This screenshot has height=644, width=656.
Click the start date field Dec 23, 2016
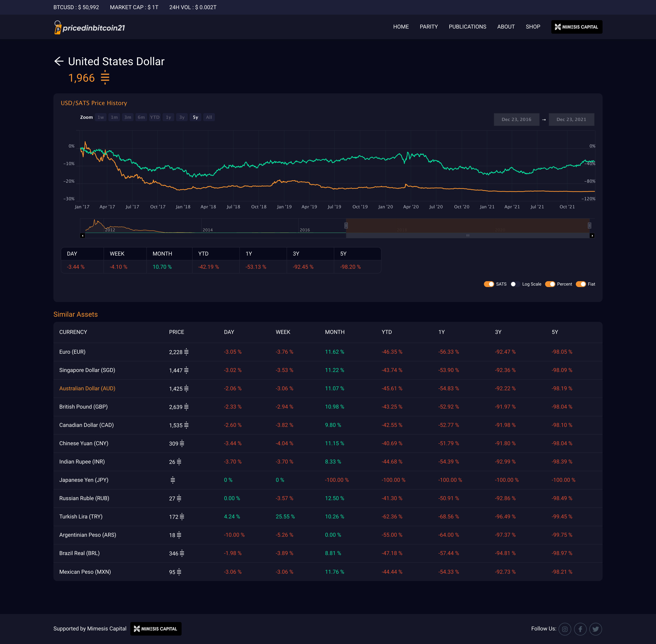tap(516, 119)
